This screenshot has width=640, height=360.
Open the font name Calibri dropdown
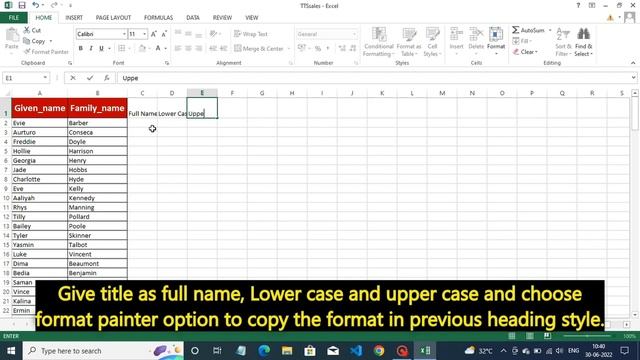coord(124,34)
